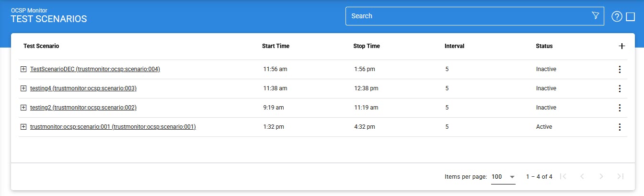
Task: Expand the TestScenarioDEC row
Action: (x=23, y=69)
